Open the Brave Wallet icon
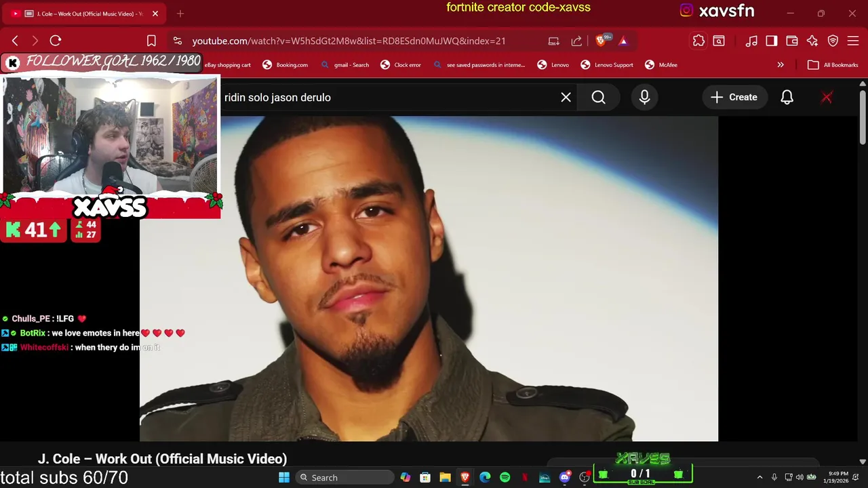 [792, 41]
